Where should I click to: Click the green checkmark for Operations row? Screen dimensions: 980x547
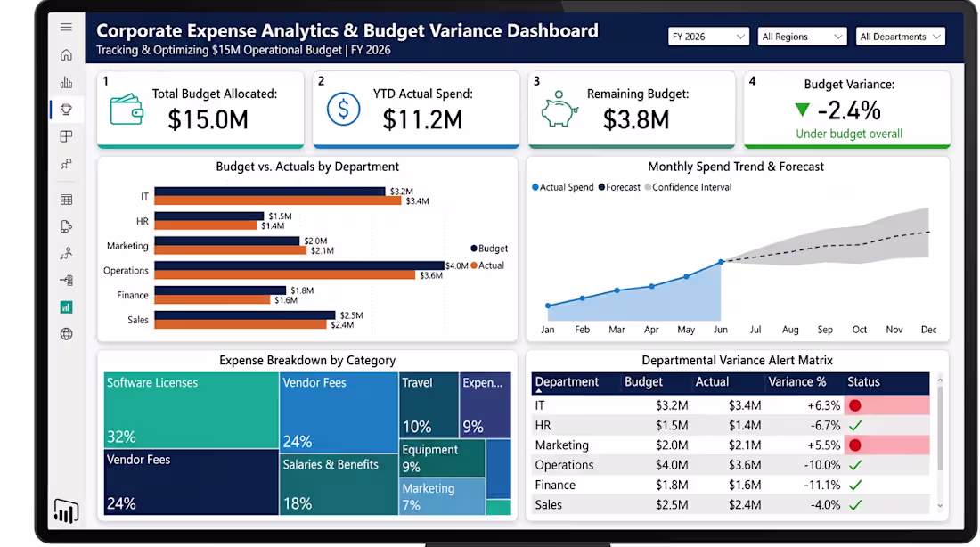tap(855, 465)
